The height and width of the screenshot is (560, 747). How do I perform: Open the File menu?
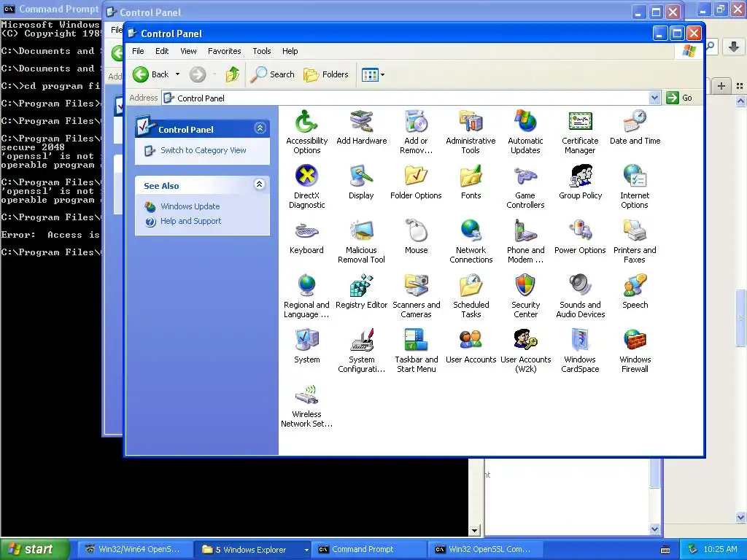(138, 51)
